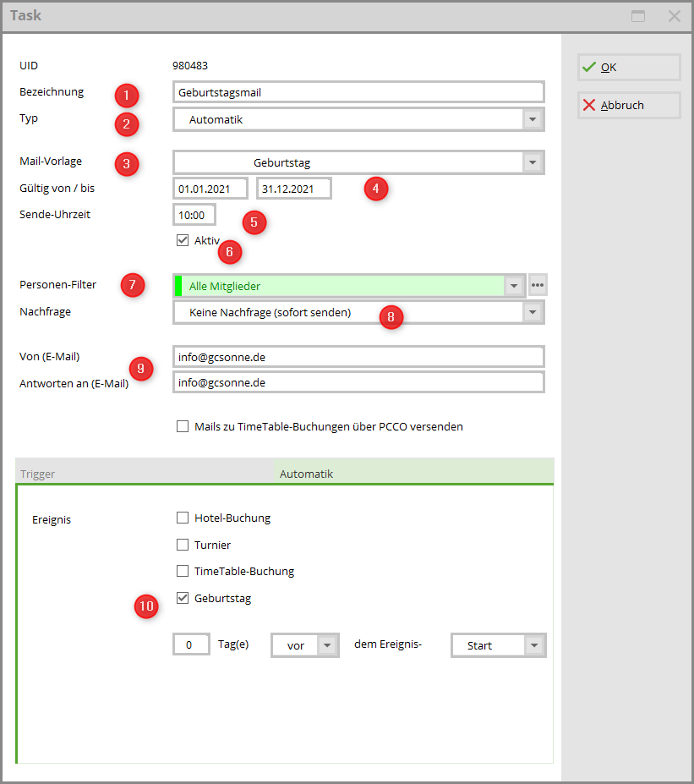
Task: Check the Hotel-Buchung event
Action: coord(183,518)
